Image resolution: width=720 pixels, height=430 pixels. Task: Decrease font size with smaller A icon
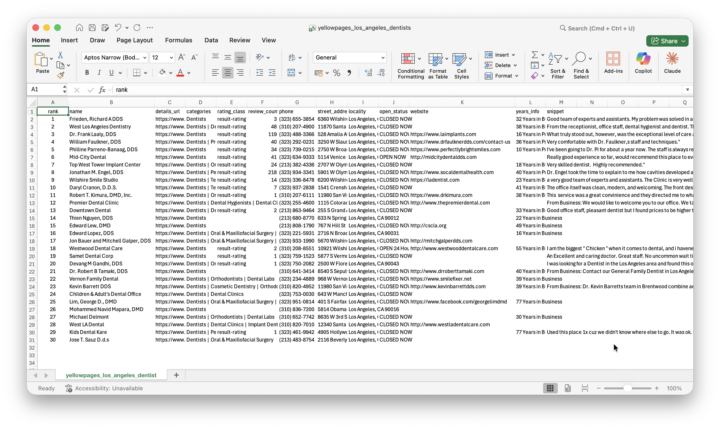click(194, 57)
